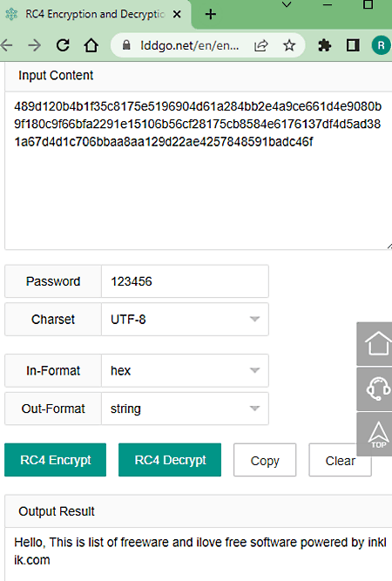Focus the Password input field
The image size is (392, 581).
pyautogui.click(x=185, y=281)
